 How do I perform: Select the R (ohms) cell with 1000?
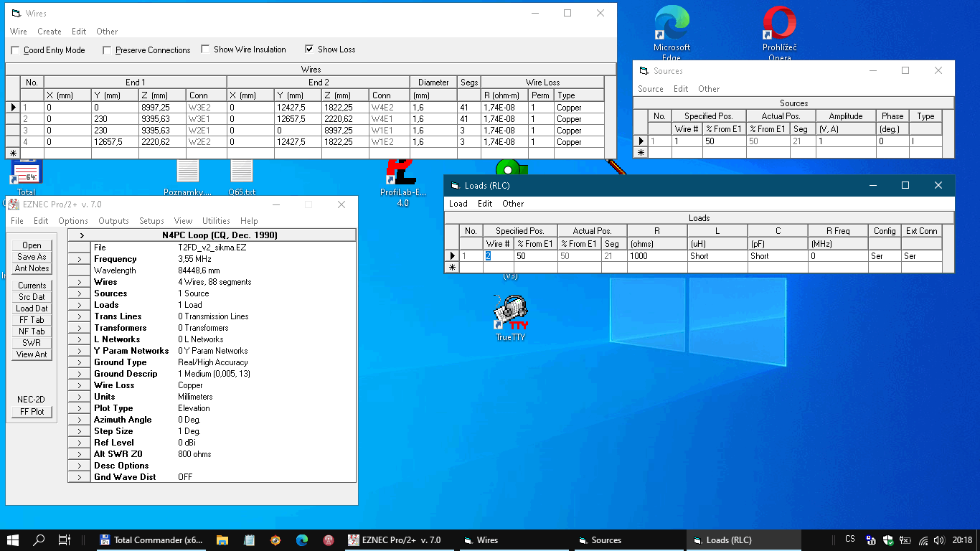tap(656, 256)
